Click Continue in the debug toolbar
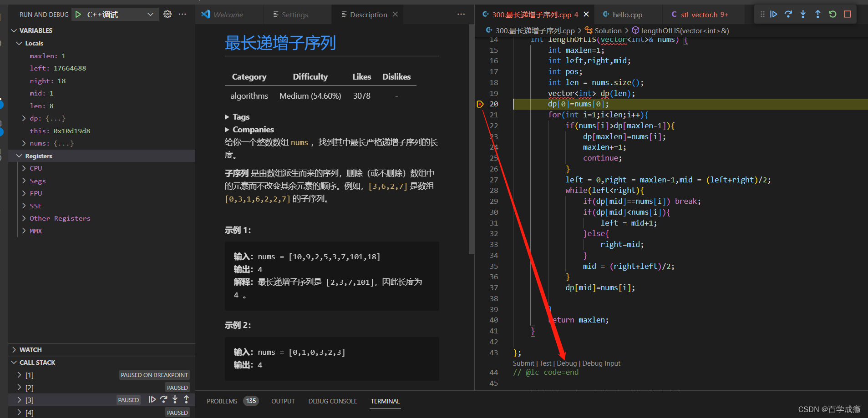This screenshot has height=418, width=868. point(774,14)
